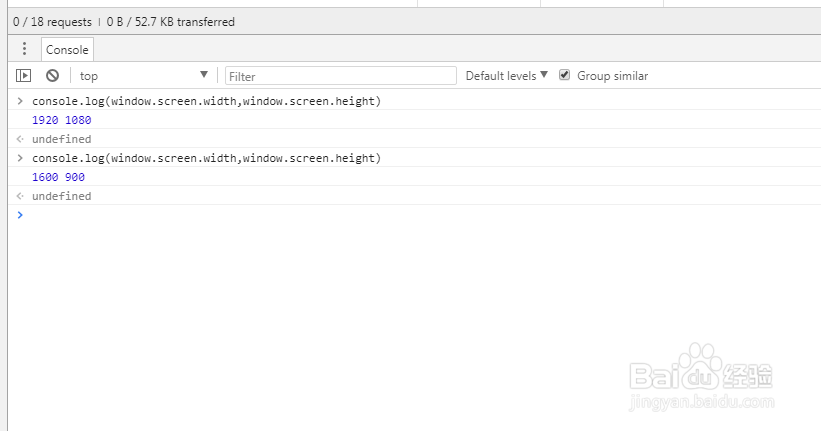The image size is (821, 431).
Task: Click the second console.log command line
Action: [206, 158]
